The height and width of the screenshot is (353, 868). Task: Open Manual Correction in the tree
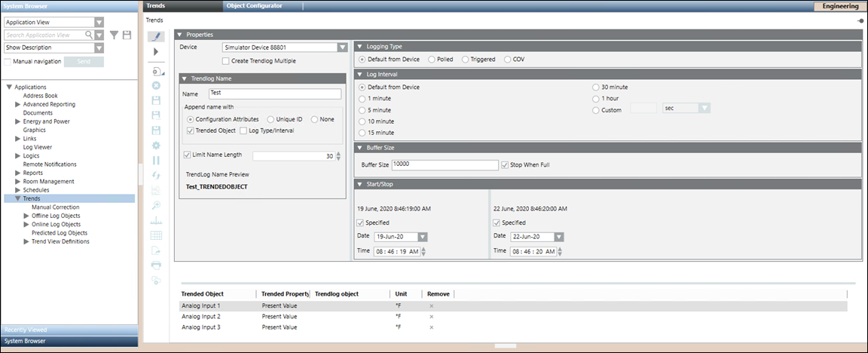[55, 207]
